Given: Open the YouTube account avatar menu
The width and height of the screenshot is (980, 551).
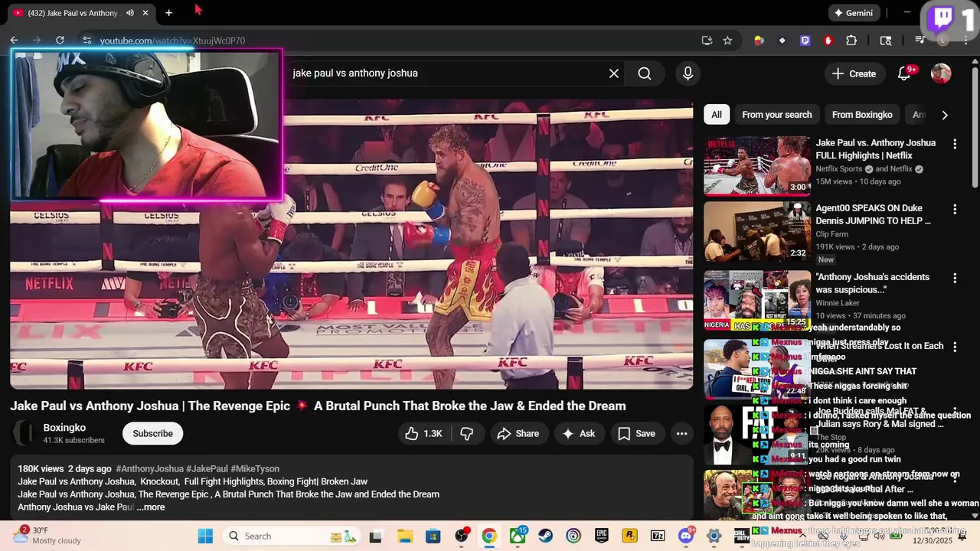Looking at the screenshot, I should [x=941, y=73].
